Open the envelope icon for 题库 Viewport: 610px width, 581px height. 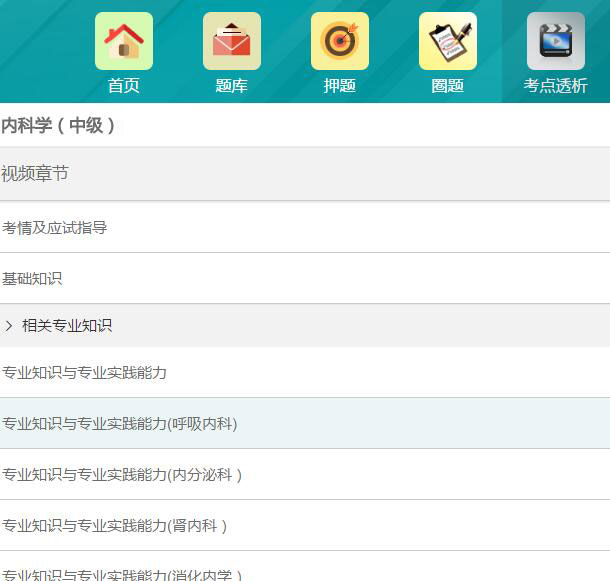232,41
